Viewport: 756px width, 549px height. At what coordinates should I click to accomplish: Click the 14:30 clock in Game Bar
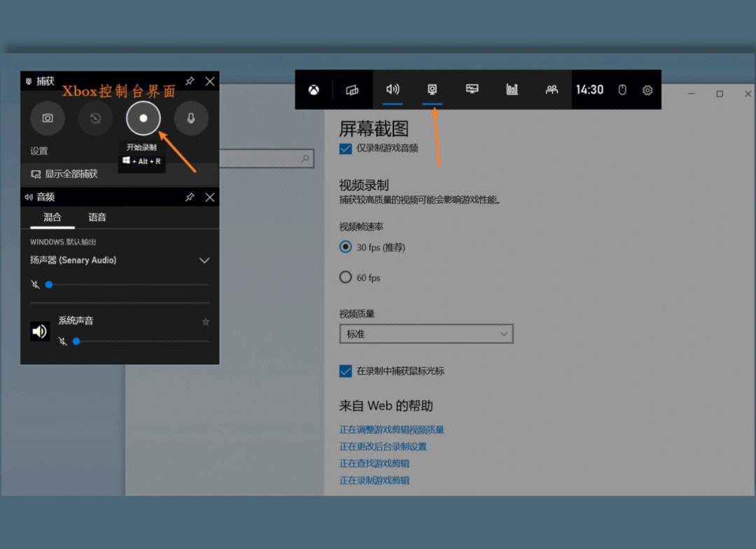(x=589, y=90)
